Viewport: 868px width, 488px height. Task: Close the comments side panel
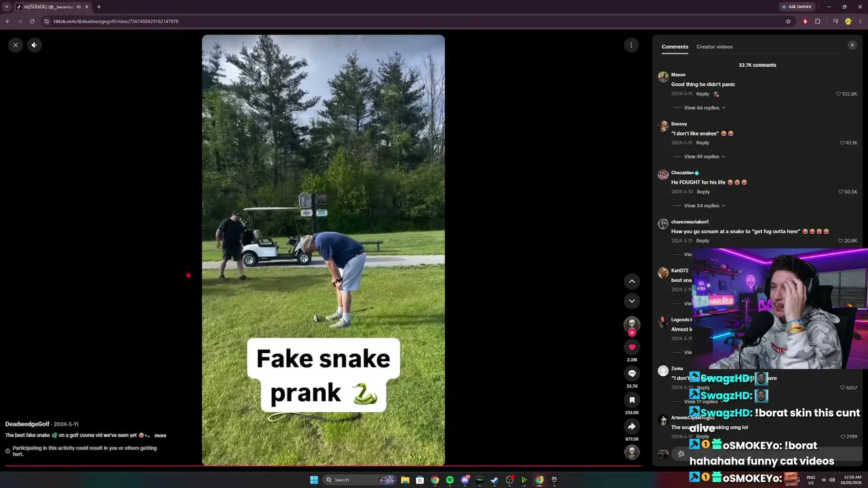pos(852,45)
